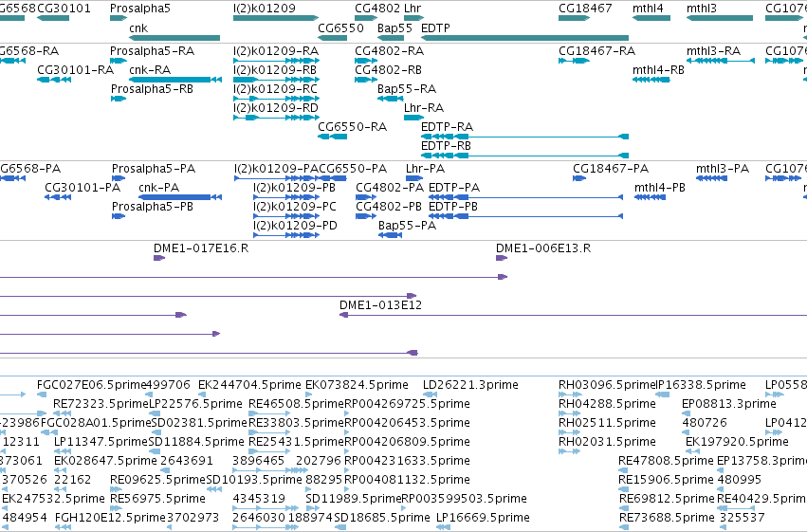
Task: Click the EDTP gene label
Action: point(435,28)
